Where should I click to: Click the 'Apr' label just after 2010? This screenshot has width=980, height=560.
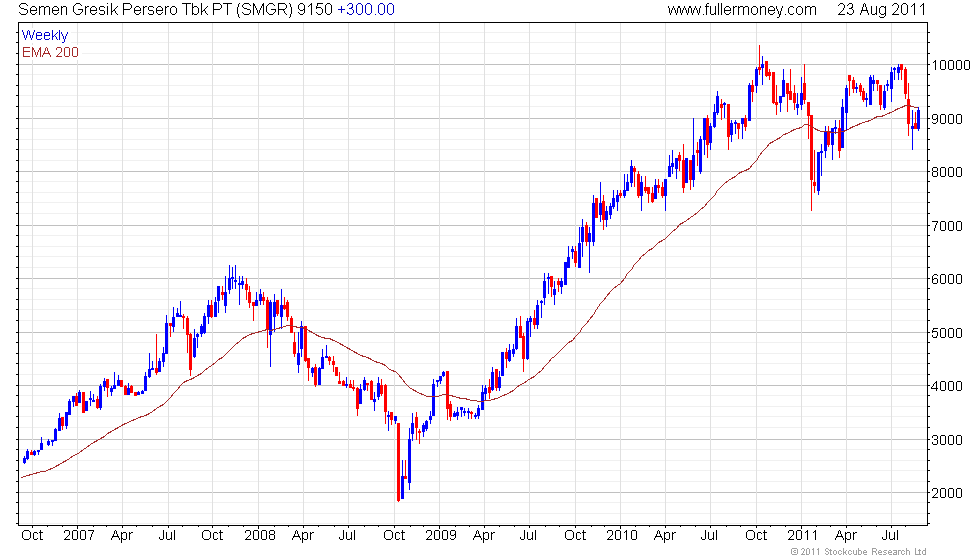coord(665,536)
